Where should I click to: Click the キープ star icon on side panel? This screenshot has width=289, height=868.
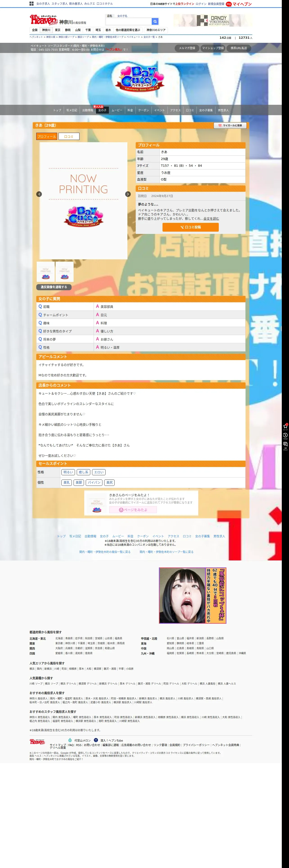285,427
